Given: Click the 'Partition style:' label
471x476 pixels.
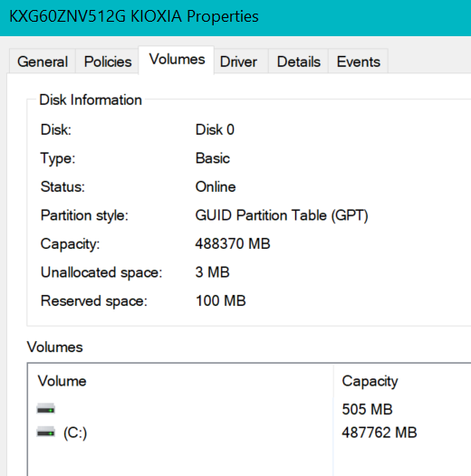Looking at the screenshot, I should coord(84,216).
